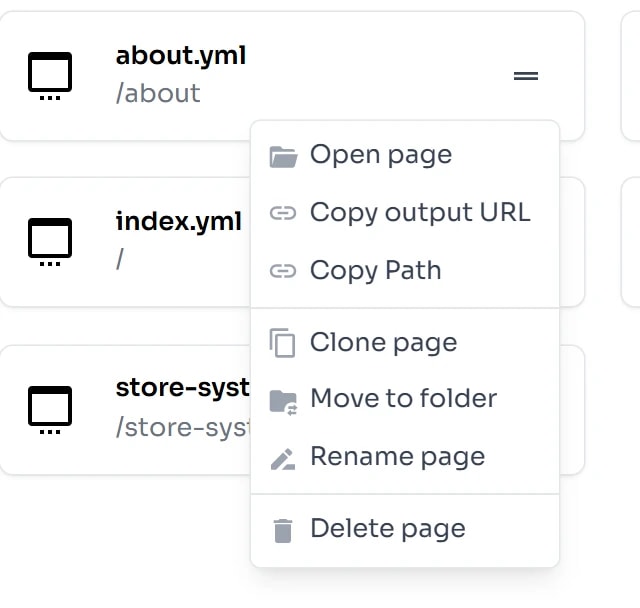Open the about.yml hamburger menu icon
The height and width of the screenshot is (608, 640).
[x=526, y=76]
